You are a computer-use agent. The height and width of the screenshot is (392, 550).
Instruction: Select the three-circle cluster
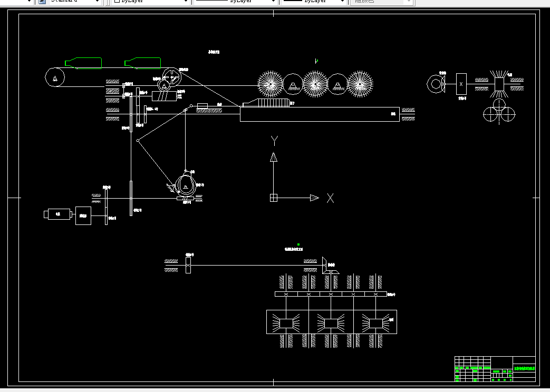point(499,111)
